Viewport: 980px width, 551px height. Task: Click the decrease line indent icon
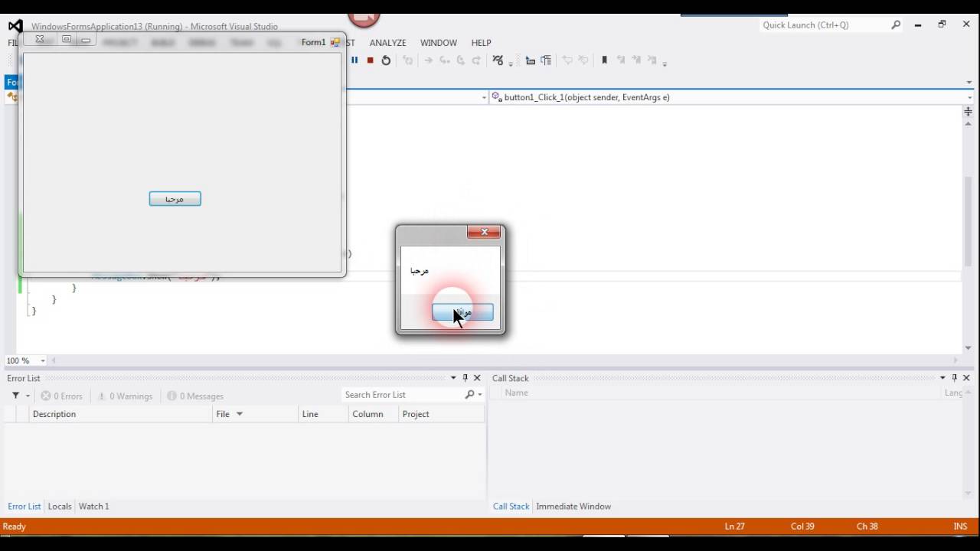pos(530,60)
